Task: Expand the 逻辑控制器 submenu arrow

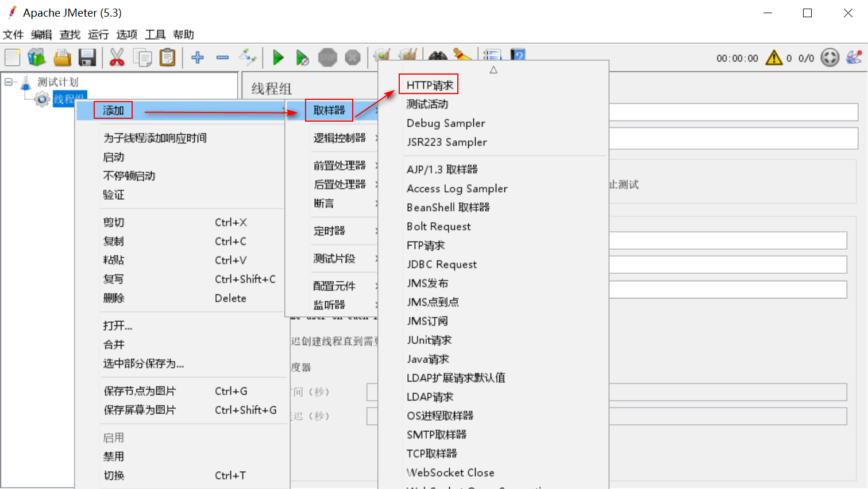Action: pos(376,138)
